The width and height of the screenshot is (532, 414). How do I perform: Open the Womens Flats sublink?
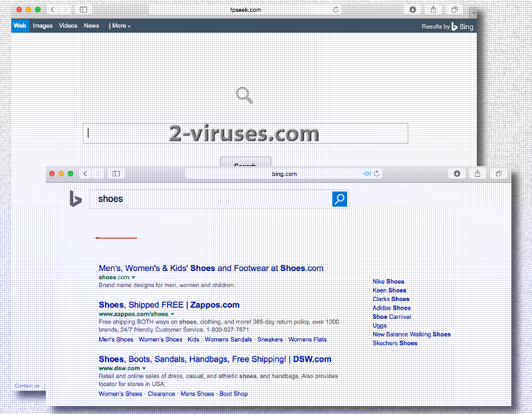[x=307, y=340]
